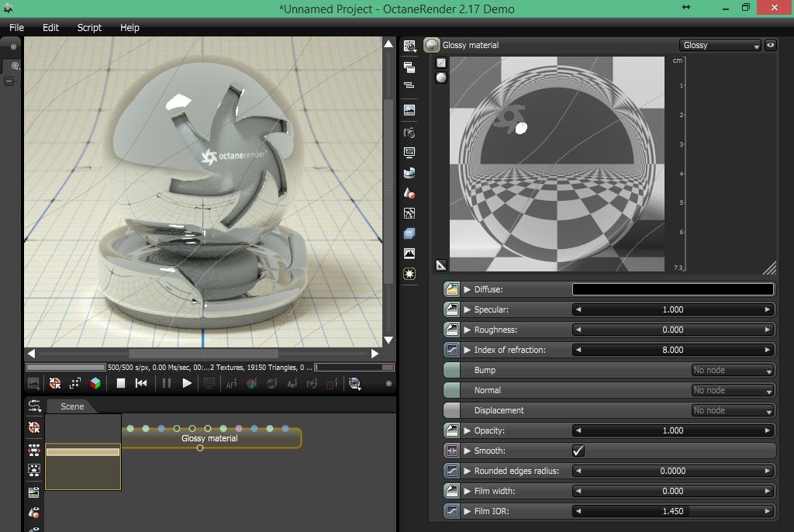Image resolution: width=794 pixels, height=532 pixels.
Task: Open the Normal node dropdown
Action: tap(732, 391)
